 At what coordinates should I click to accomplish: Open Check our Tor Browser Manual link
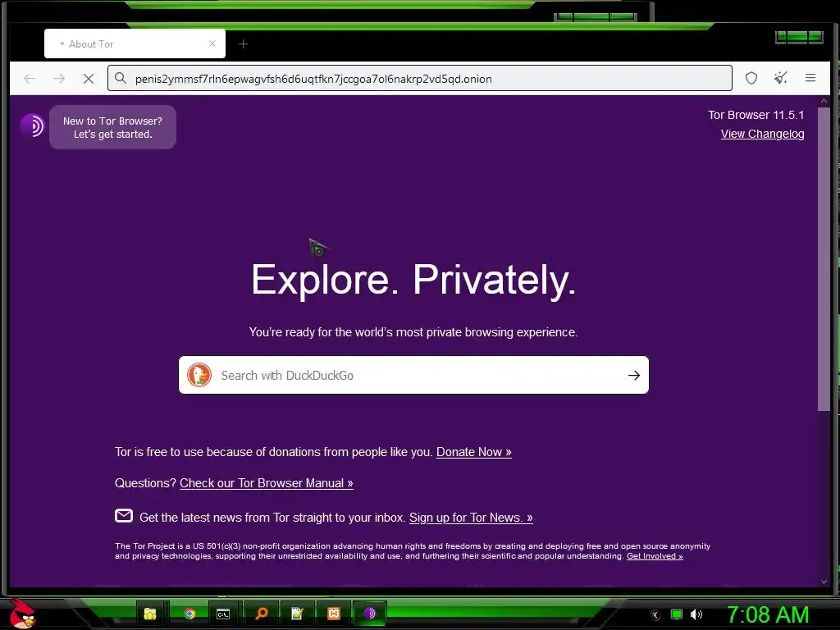[x=267, y=483]
